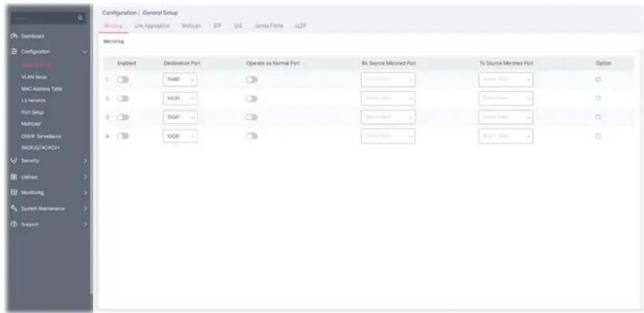Toggle Enabled switch for mirror row 2
This screenshot has height=313, width=644.
pyautogui.click(x=123, y=99)
